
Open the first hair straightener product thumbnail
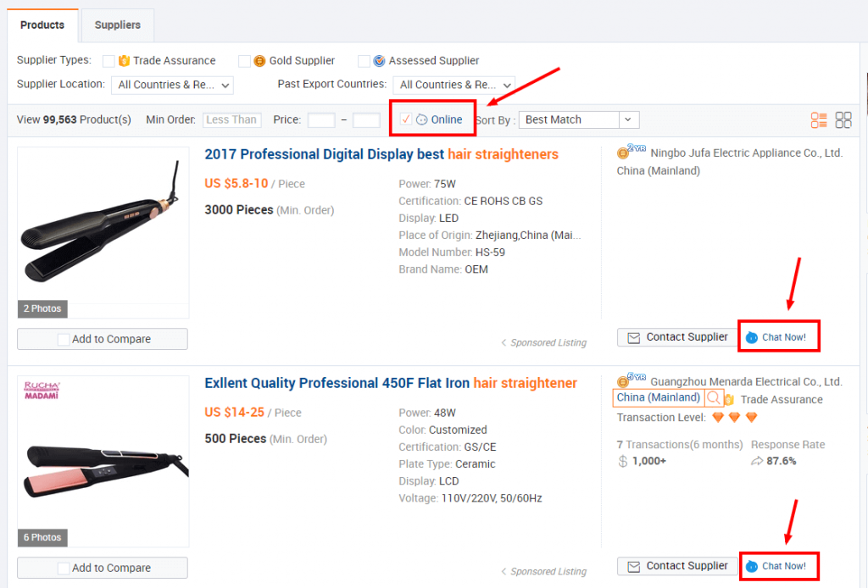tap(103, 232)
